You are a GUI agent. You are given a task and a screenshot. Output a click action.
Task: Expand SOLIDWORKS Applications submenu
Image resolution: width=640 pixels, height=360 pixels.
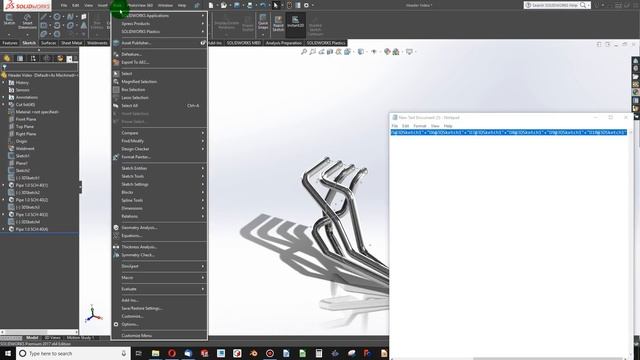(159, 16)
